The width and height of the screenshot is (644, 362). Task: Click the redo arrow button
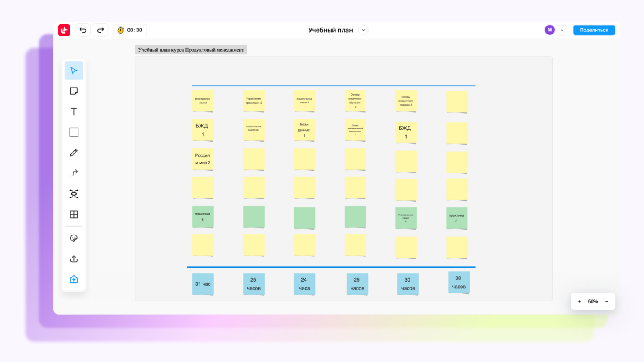101,30
